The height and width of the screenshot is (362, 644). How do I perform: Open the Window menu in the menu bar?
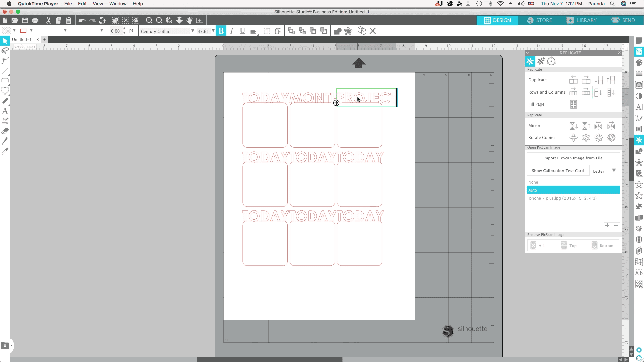[118, 4]
